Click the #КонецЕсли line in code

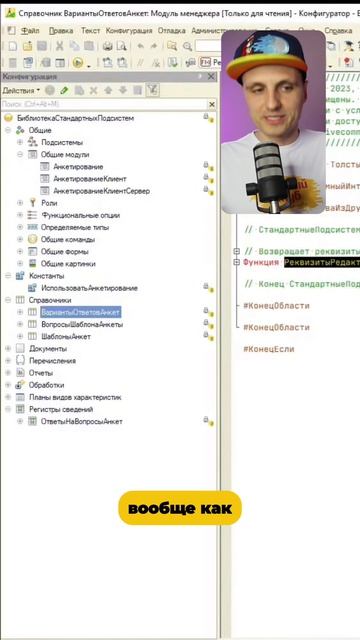(269, 349)
